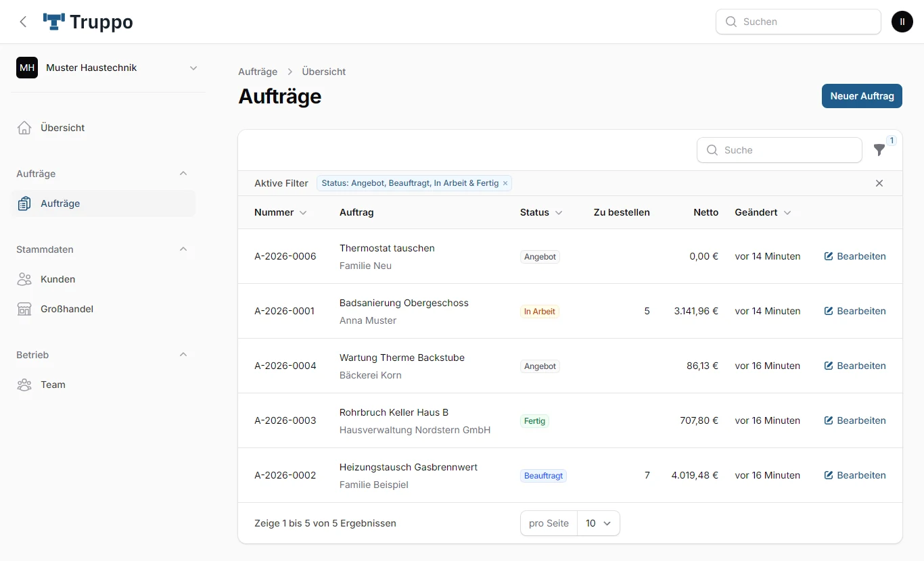Collapse the Aufträge sidebar group
The width and height of the screenshot is (924, 561).
coord(183,174)
